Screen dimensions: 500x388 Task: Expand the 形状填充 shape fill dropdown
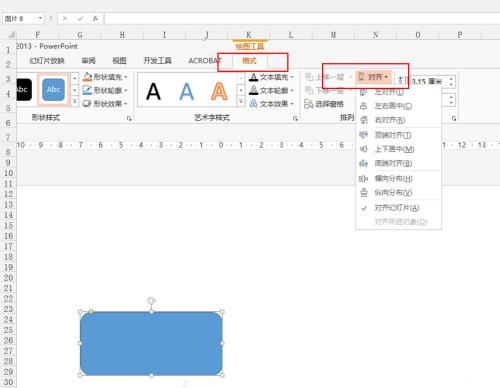pyautogui.click(x=105, y=77)
